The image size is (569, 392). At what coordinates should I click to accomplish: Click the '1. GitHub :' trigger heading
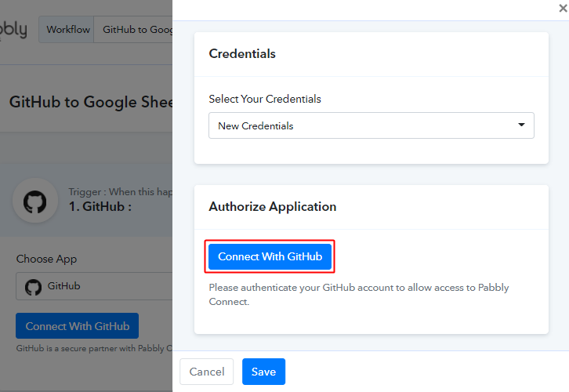point(100,206)
